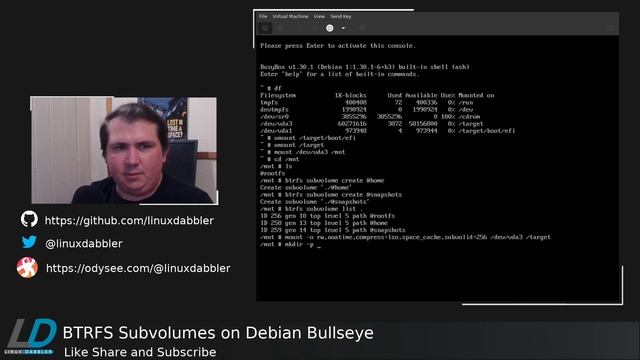Click the 'mount /dev/vda3 /mnt' command line
Viewport: 640px width, 360px height.
pos(302,152)
